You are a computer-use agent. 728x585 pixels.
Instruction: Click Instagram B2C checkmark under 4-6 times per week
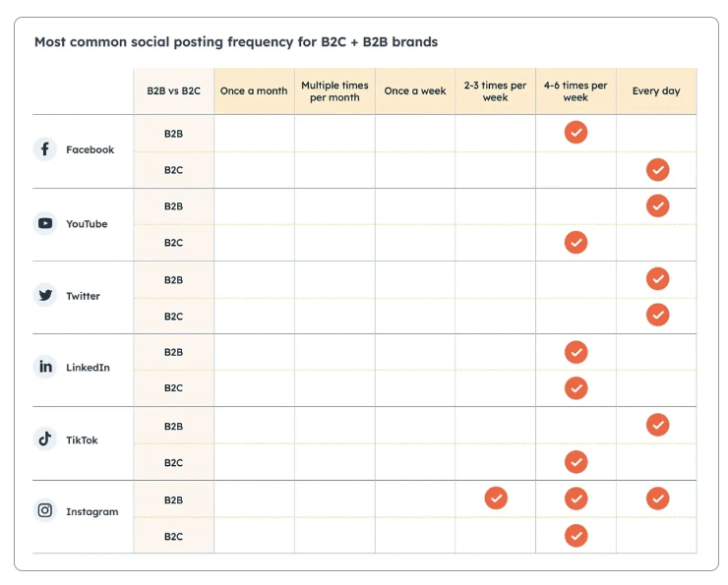point(576,536)
